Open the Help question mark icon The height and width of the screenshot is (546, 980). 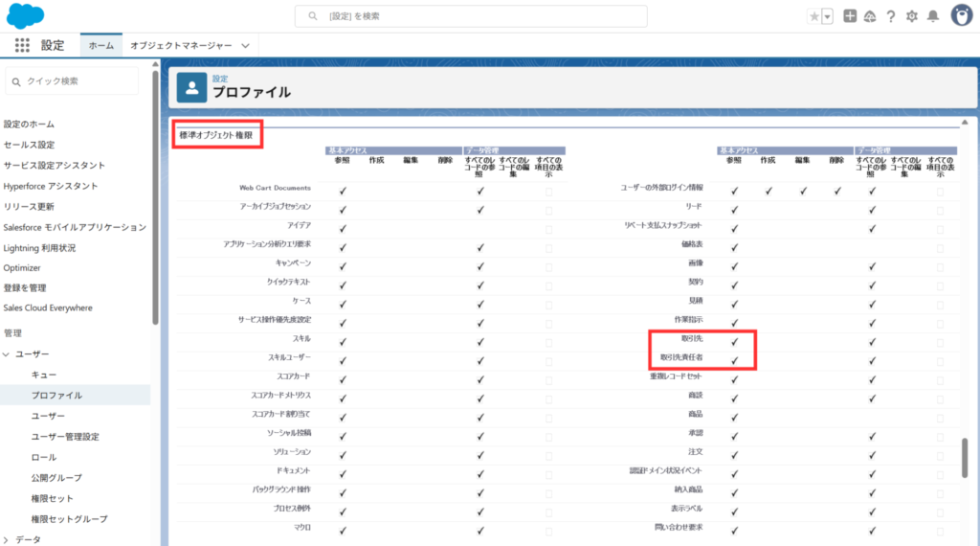tap(891, 16)
